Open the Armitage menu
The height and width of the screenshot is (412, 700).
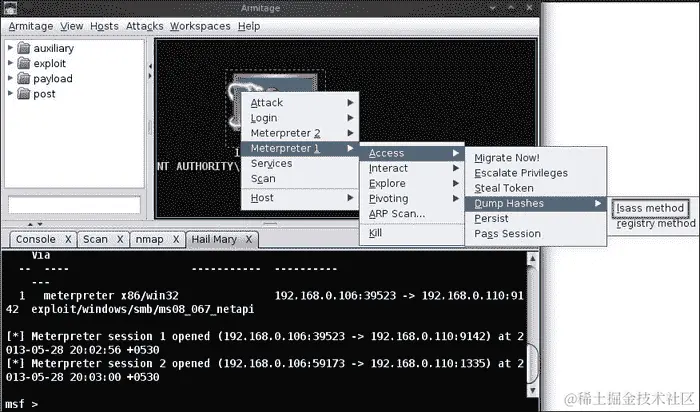[x=31, y=26]
